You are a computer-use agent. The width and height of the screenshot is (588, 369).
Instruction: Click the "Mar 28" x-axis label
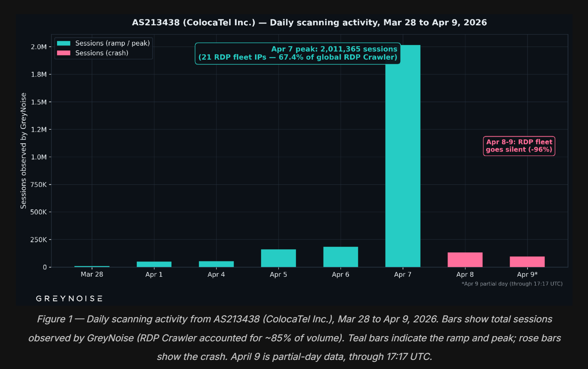click(92, 274)
